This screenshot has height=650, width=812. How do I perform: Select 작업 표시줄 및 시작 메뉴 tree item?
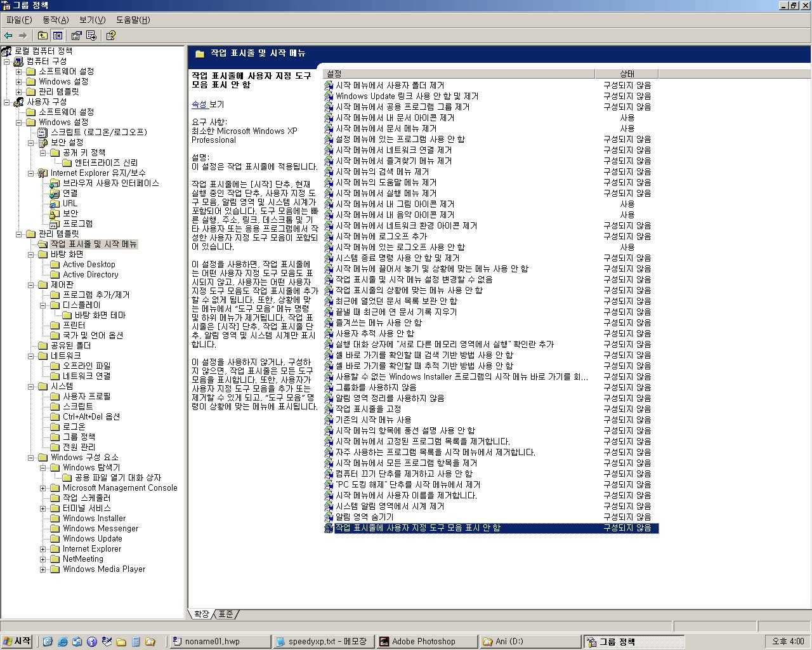tap(93, 244)
